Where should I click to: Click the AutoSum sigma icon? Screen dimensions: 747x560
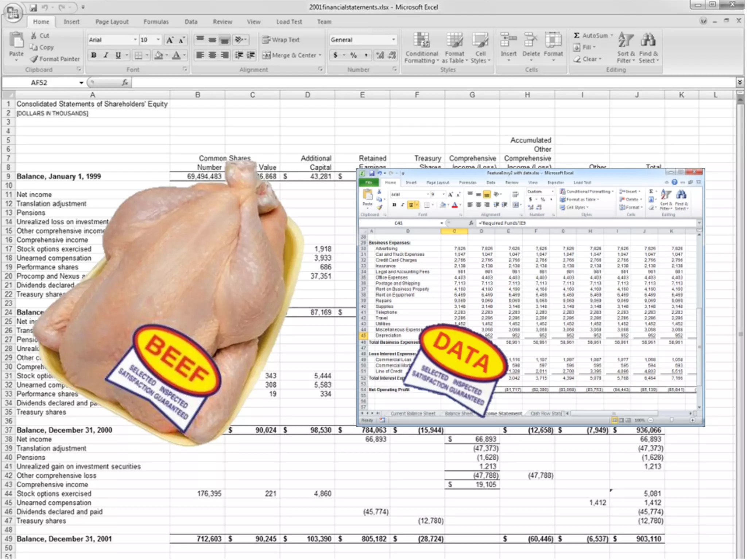point(577,35)
